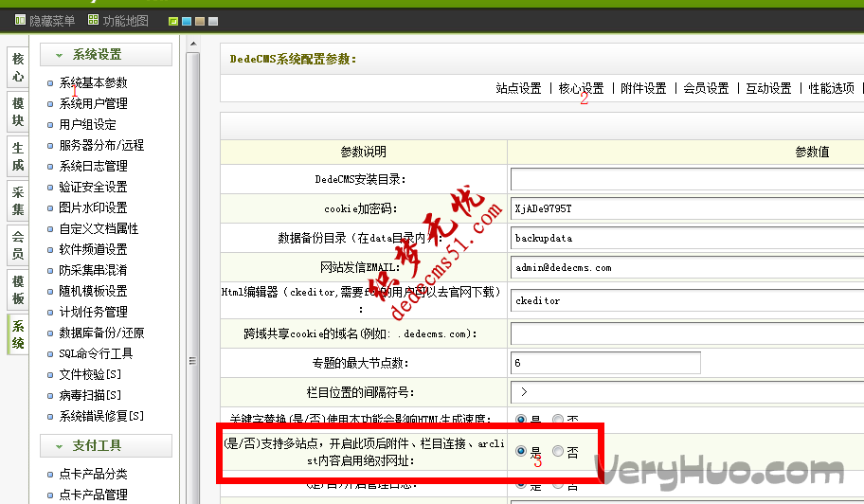Click the sidebar vertical scrollbar track
The width and height of the screenshot is (864, 504).
click(x=193, y=279)
